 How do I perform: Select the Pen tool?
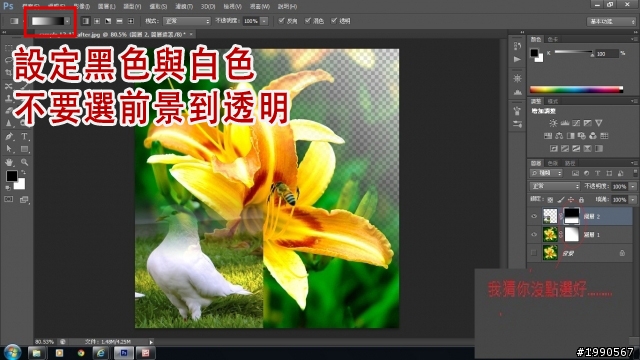9,136
